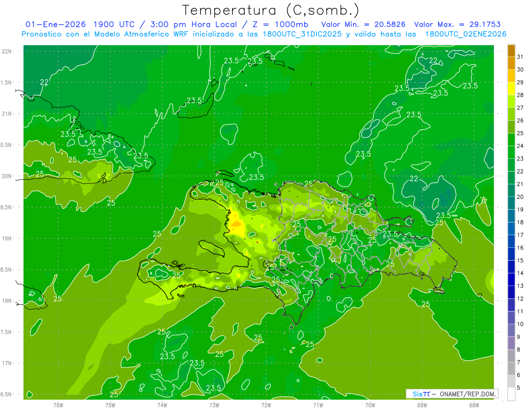
Task: Click the '17N' latitude axis label
Action: [7, 364]
